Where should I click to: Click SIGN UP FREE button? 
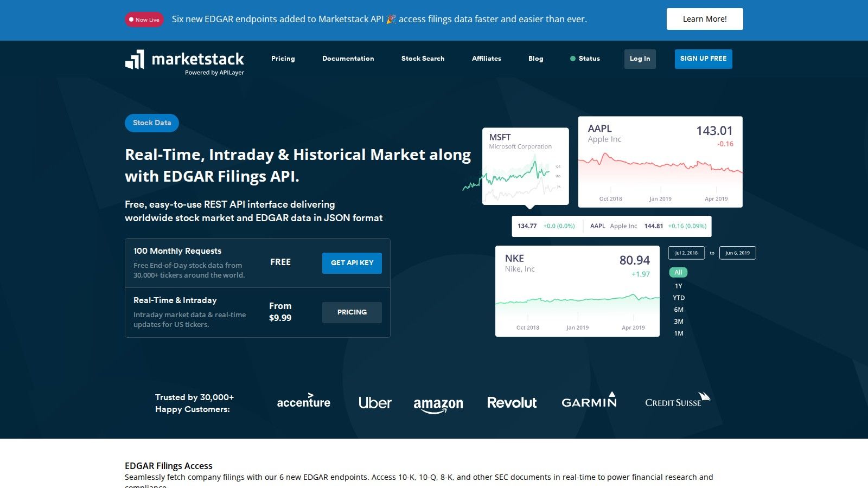pos(704,59)
